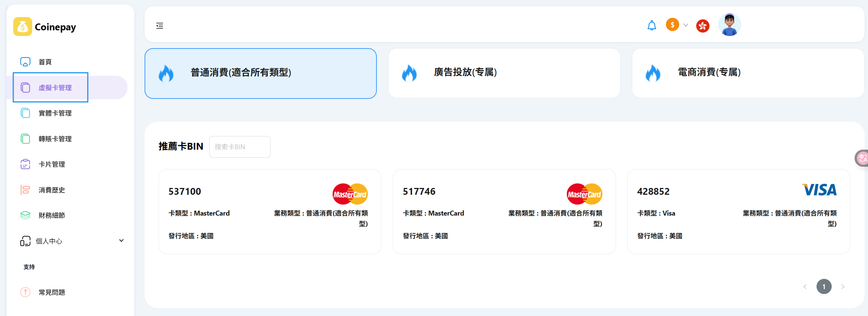Click the 搜索卡BIN search field
This screenshot has width=868, height=316.
pos(240,147)
